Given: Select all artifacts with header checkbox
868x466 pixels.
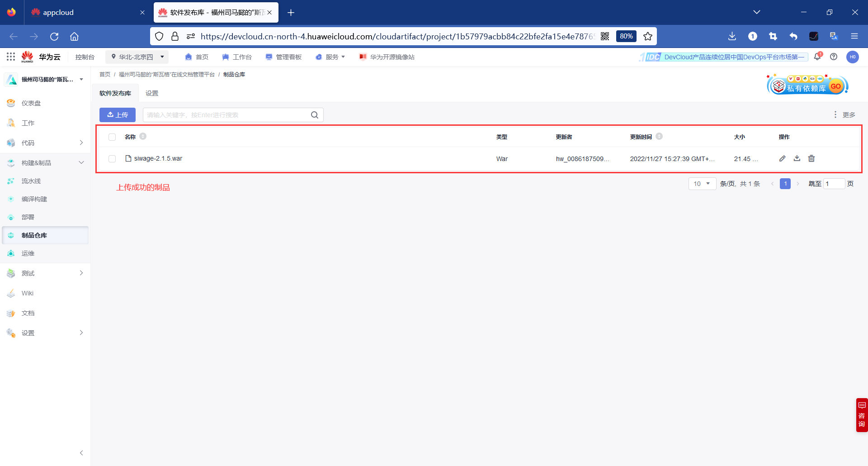Looking at the screenshot, I should 112,137.
